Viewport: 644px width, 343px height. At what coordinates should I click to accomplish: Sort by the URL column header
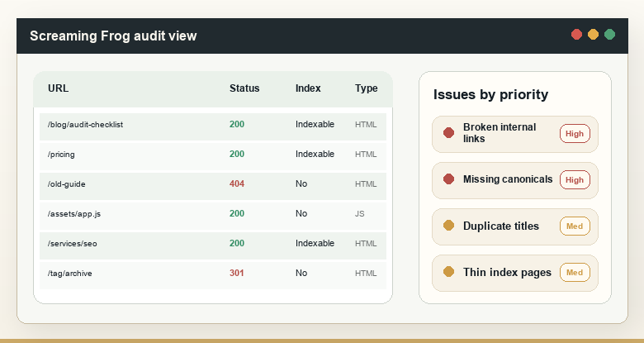[59, 88]
